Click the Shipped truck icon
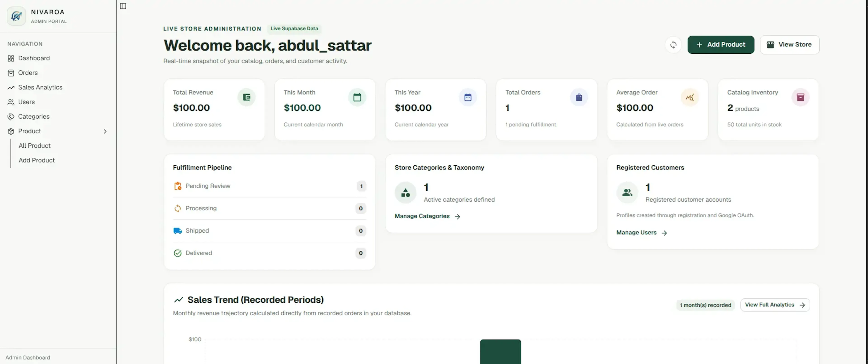The image size is (868, 364). coord(178,231)
